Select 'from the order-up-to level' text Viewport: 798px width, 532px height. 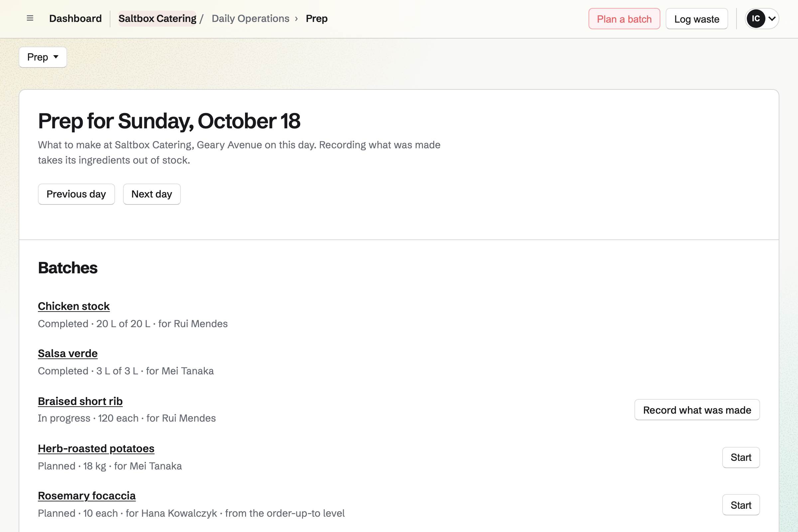285,513
